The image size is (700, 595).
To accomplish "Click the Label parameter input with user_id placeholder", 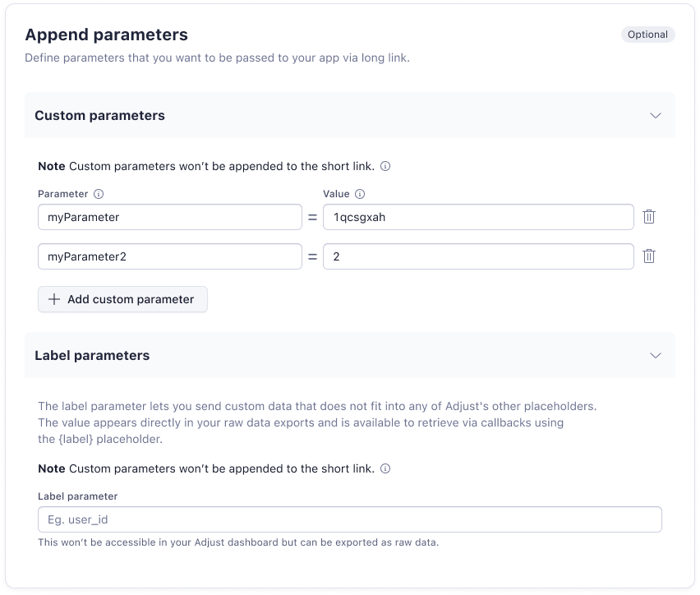I will pyautogui.click(x=349, y=519).
